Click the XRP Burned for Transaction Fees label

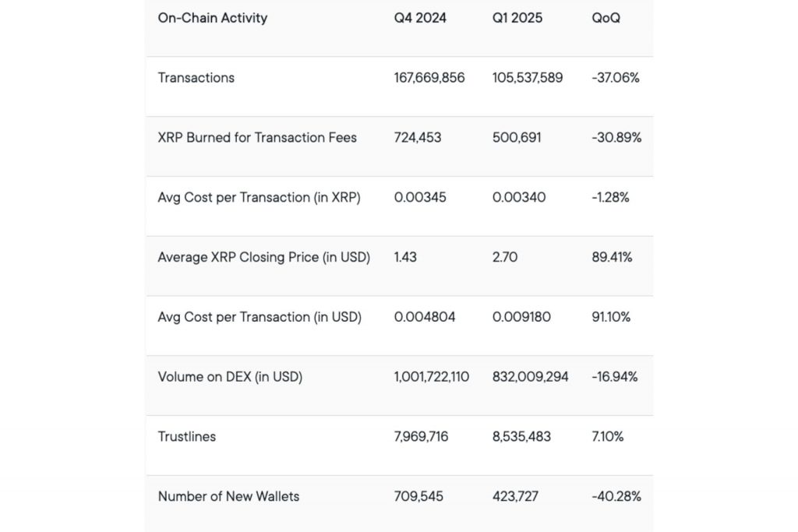click(x=257, y=138)
